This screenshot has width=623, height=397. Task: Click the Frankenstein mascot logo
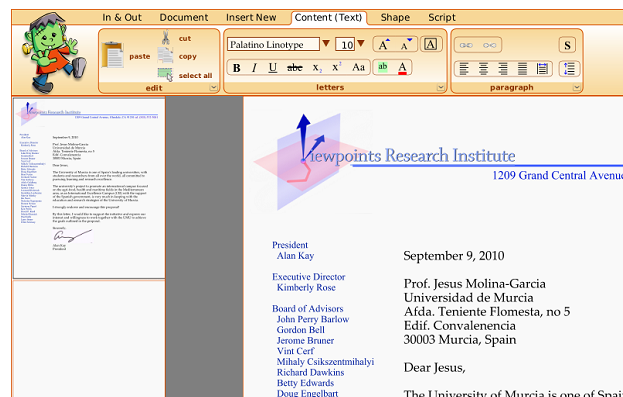54,52
